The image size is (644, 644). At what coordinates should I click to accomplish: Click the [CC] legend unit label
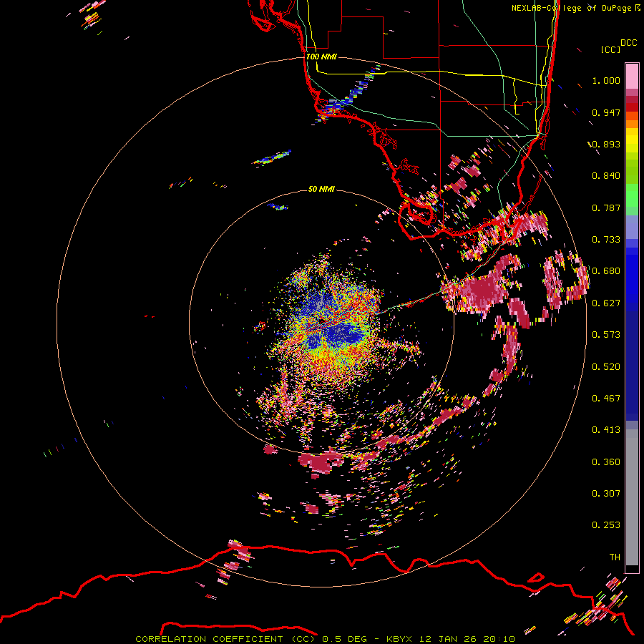(610, 49)
